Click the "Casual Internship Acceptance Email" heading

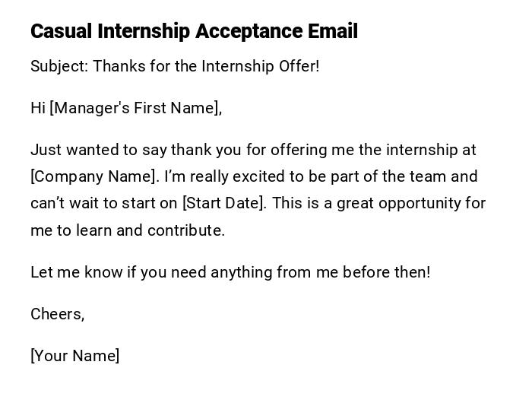(x=194, y=31)
